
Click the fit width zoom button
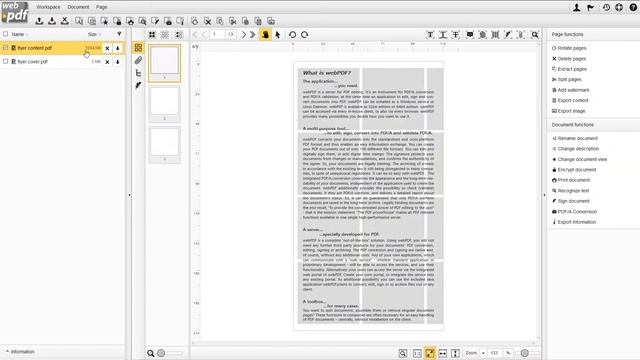click(x=442, y=353)
